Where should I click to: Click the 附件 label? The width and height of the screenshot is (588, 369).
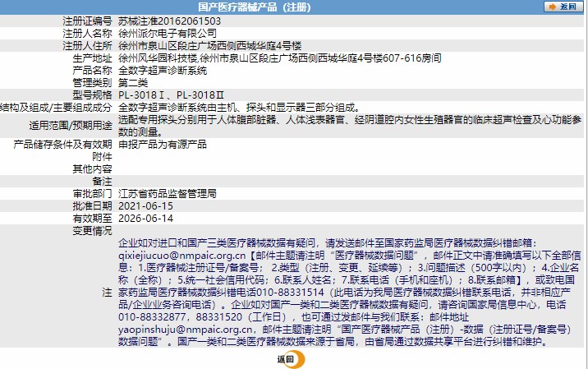pyautogui.click(x=102, y=156)
